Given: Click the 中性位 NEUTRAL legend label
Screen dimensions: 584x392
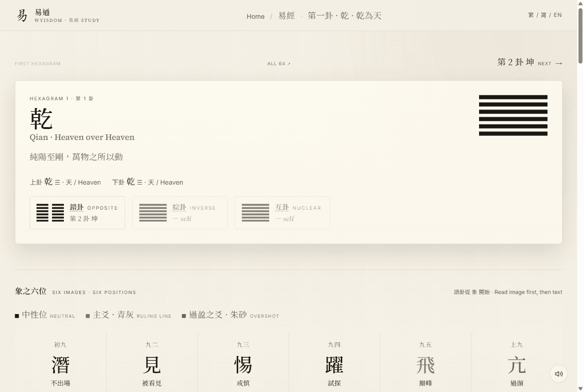Looking at the screenshot, I should [48, 315].
